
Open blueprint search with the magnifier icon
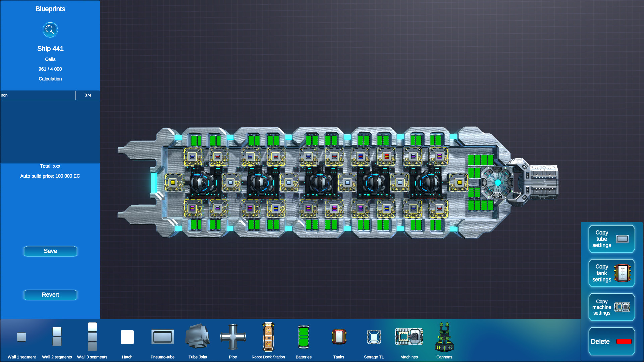(x=50, y=29)
